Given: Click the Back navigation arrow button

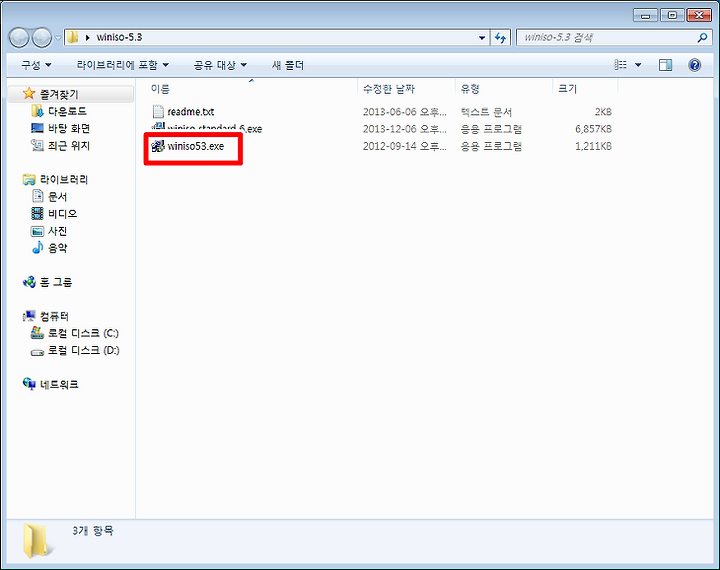Looking at the screenshot, I should pyautogui.click(x=19, y=38).
